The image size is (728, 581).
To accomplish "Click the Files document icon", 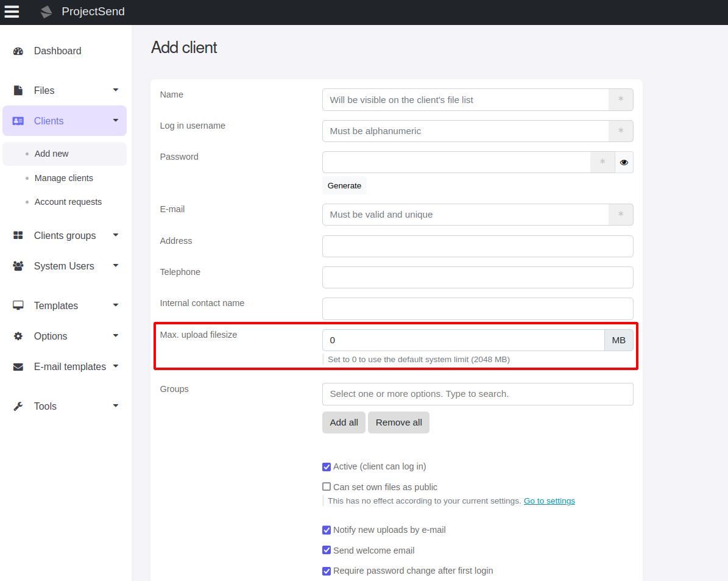I will (x=18, y=90).
